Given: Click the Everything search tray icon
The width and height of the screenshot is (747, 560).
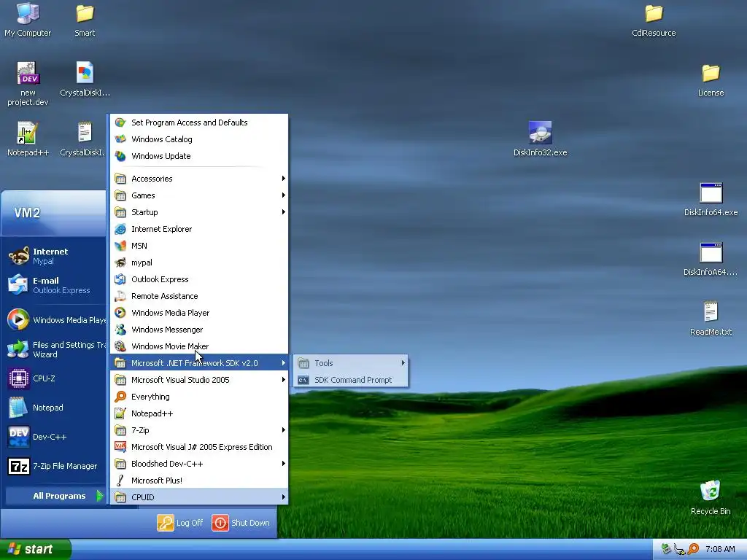Looking at the screenshot, I should coord(694,549).
